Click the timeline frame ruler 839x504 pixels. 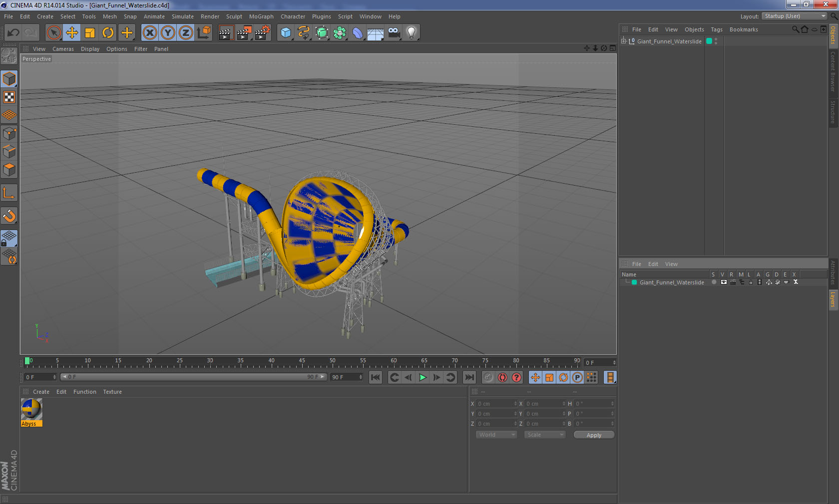pos(302,363)
